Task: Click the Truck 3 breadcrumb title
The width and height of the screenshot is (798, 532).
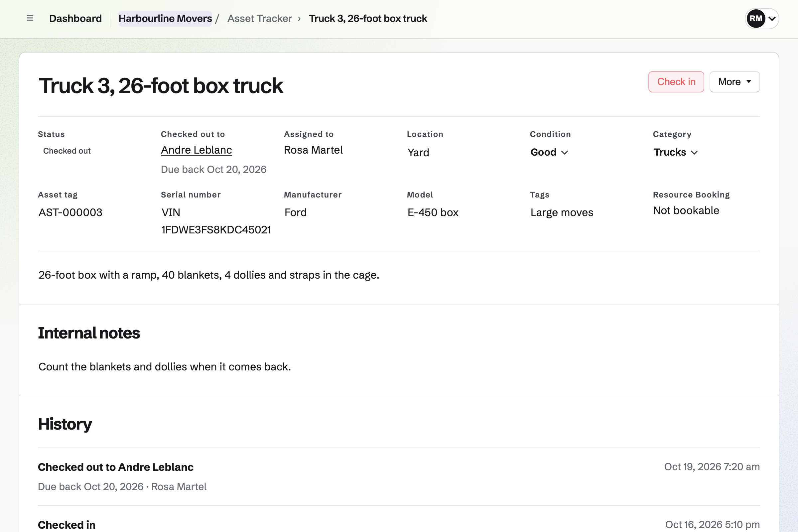Action: (x=368, y=18)
